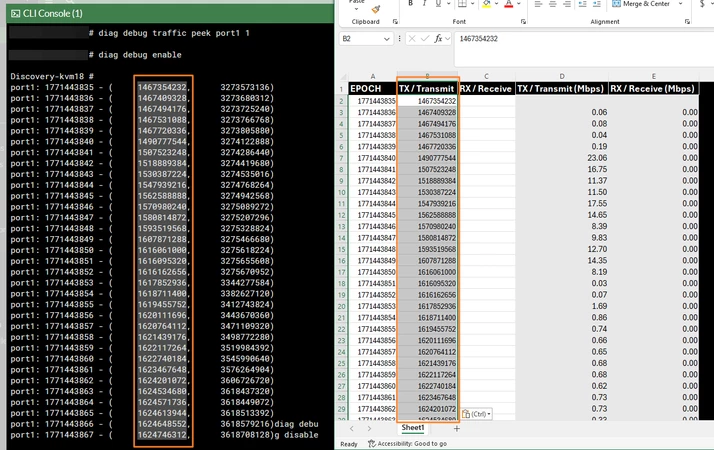Click the currency dollar format icon

pos(702,4)
